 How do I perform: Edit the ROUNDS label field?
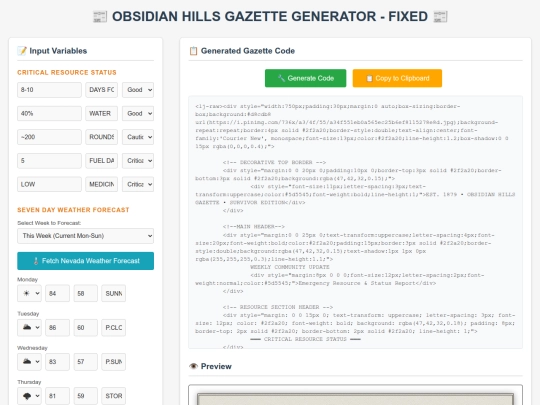pos(102,137)
